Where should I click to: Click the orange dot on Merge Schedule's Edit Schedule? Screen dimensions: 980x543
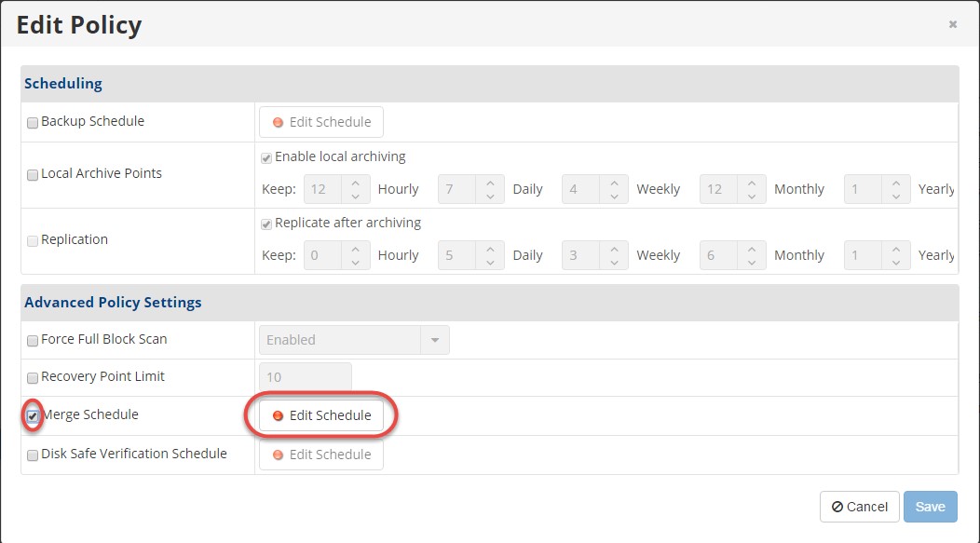[x=279, y=416]
